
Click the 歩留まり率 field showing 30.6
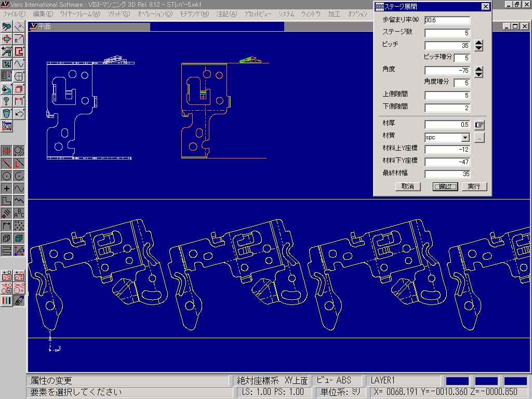tap(447, 20)
